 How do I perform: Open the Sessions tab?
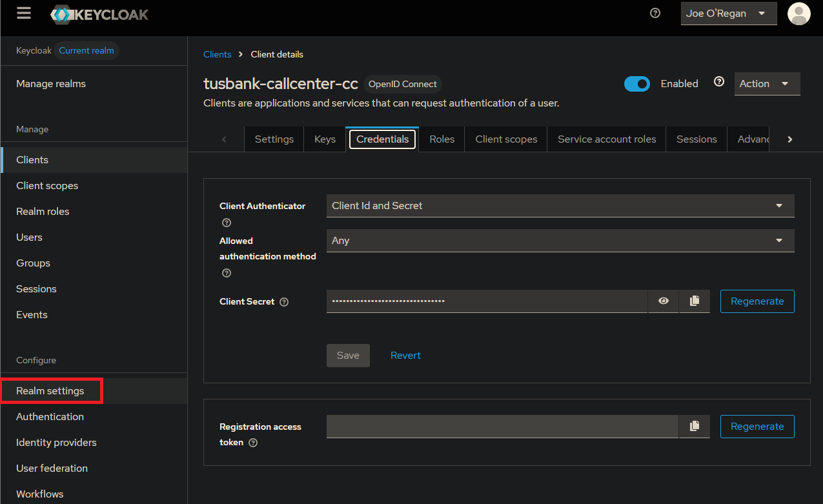pos(696,139)
